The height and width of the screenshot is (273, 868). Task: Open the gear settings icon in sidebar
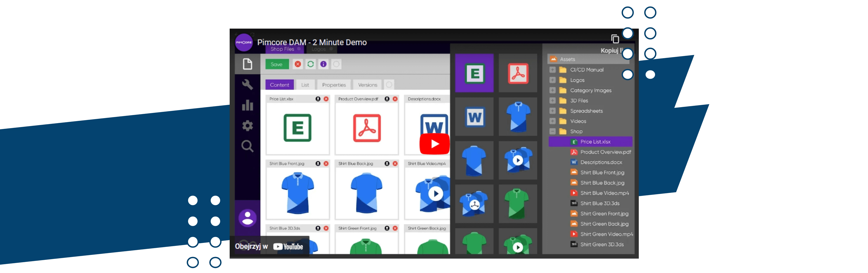pyautogui.click(x=248, y=126)
